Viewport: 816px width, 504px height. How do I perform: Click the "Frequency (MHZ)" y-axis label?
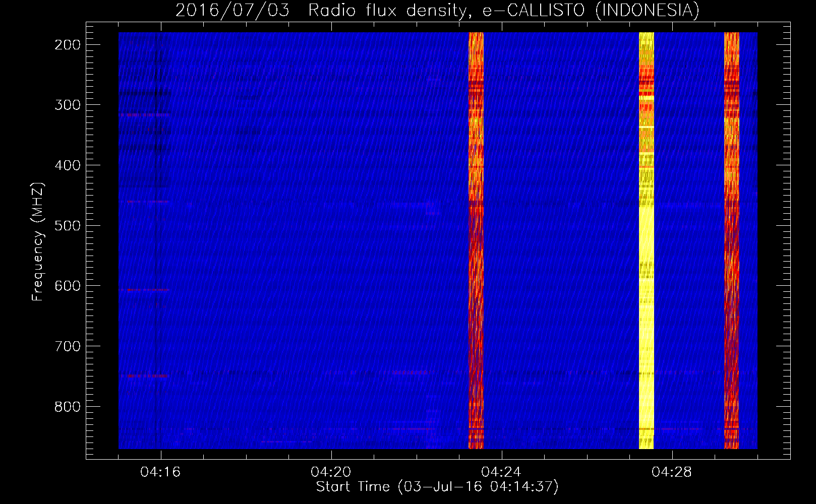(38, 242)
